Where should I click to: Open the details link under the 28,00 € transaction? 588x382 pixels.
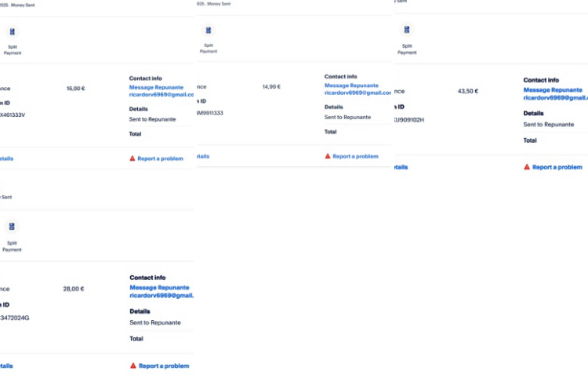pyautogui.click(x=6, y=366)
